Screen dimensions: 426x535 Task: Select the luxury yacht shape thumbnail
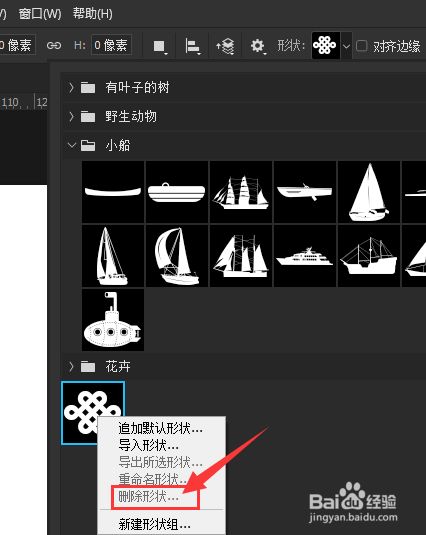click(x=304, y=256)
